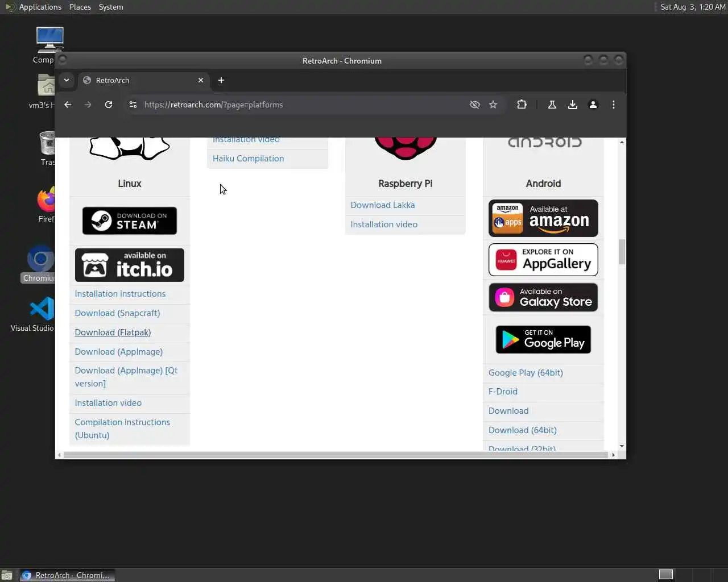Open Download Lakka link
The width and height of the screenshot is (728, 582).
383,205
